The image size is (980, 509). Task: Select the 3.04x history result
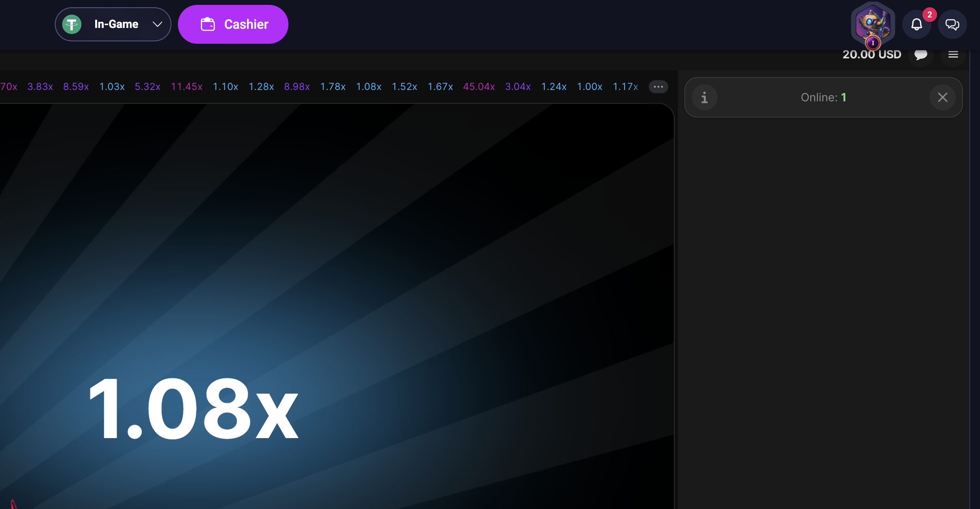[x=518, y=87]
